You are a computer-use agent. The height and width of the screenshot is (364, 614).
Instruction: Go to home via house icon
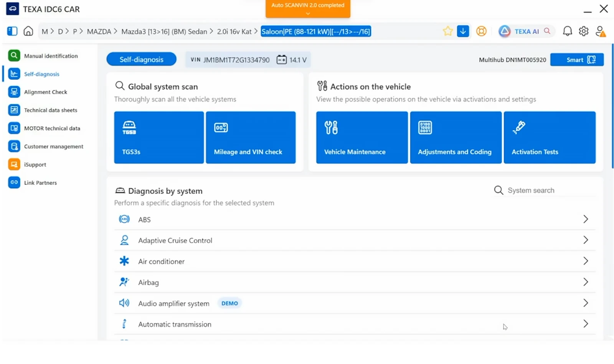[28, 31]
